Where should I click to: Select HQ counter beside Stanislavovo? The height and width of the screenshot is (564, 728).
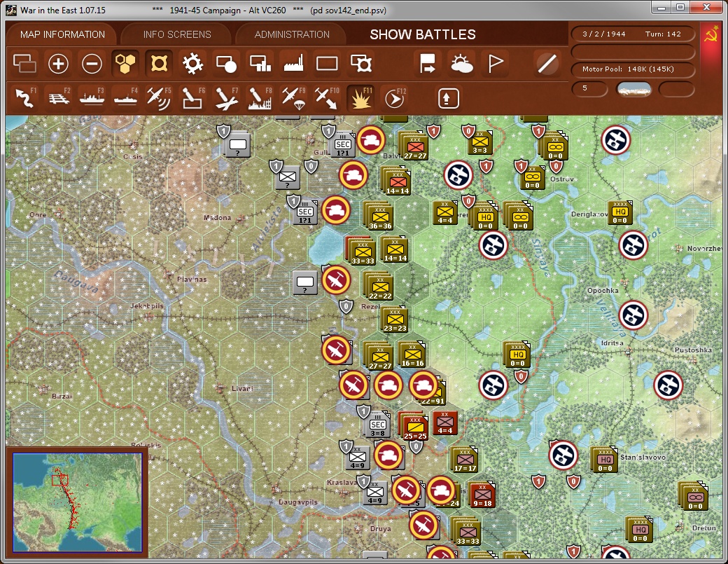[605, 460]
